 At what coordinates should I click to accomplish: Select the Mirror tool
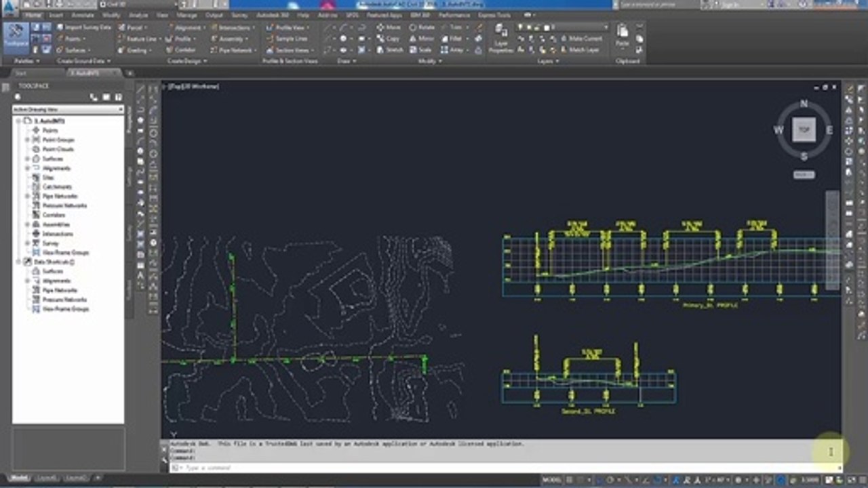tap(421, 39)
